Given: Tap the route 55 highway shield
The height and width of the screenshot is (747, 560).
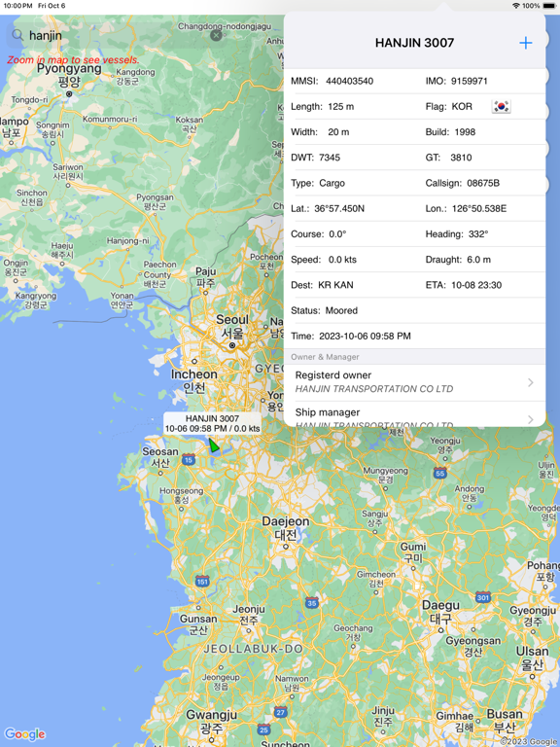Looking at the screenshot, I should point(440,473).
